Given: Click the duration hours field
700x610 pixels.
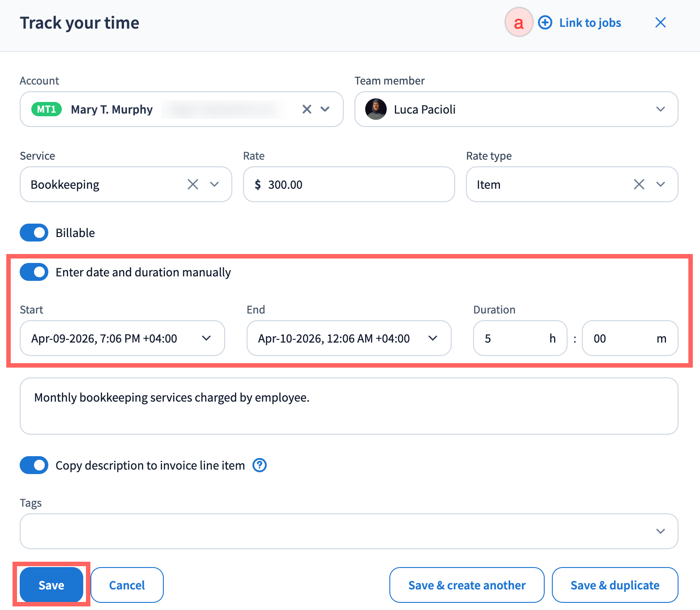Looking at the screenshot, I should pos(515,338).
